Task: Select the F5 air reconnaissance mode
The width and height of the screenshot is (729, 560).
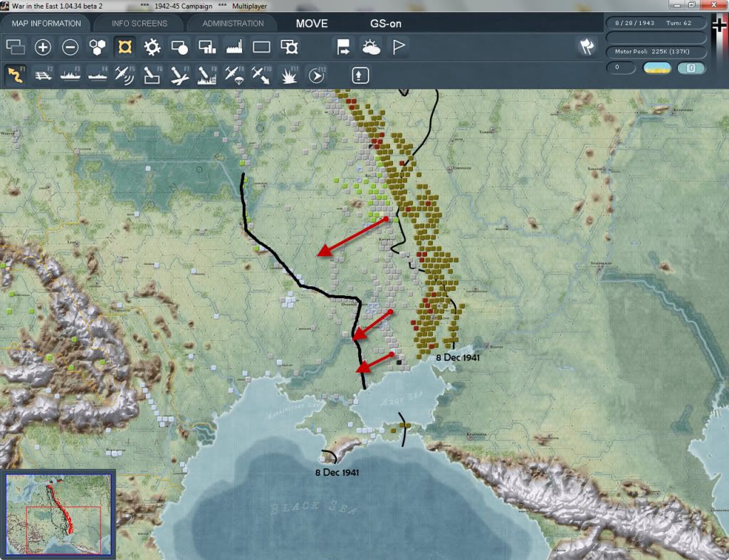Action: pyautogui.click(x=125, y=75)
